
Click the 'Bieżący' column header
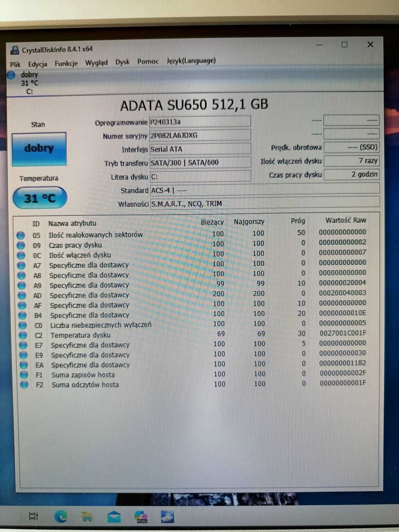pyautogui.click(x=212, y=223)
